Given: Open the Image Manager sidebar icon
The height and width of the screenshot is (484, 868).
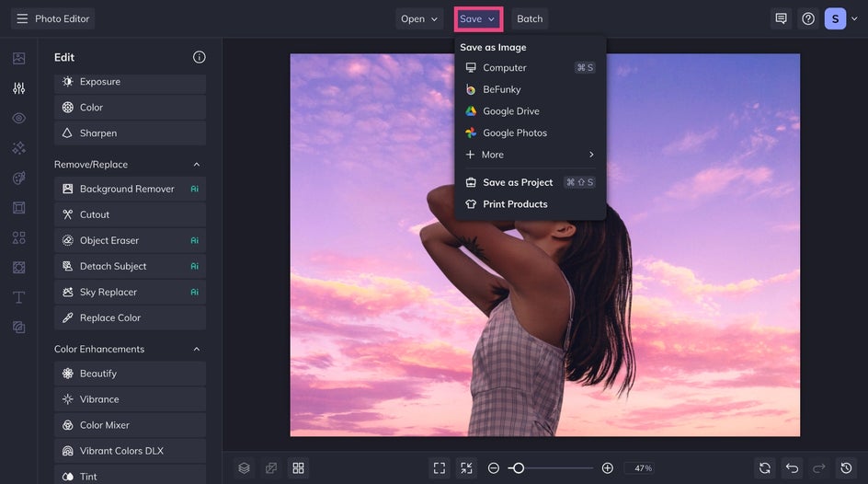Looking at the screenshot, I should point(18,58).
